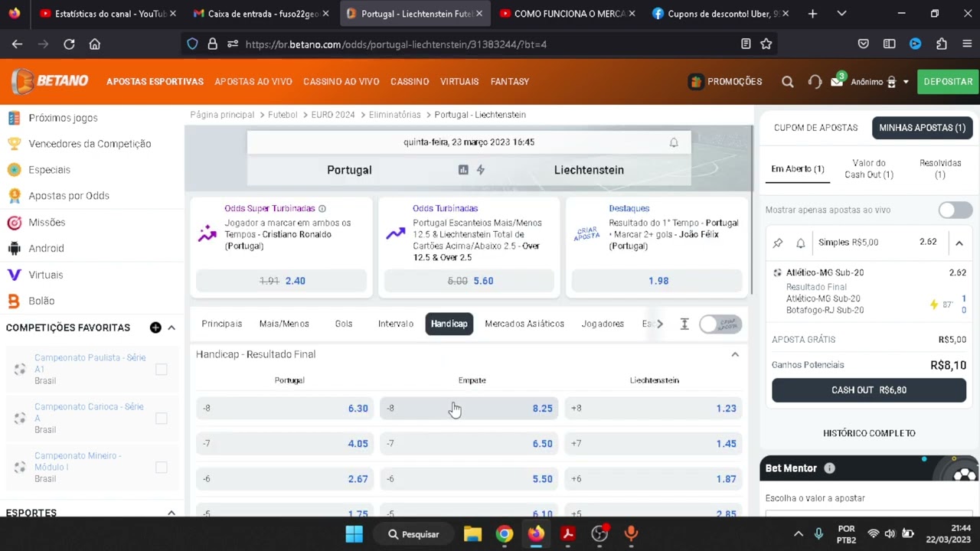Switch to the Mercados Asiáticos tab
Screen dimensions: 980x551
click(x=524, y=324)
